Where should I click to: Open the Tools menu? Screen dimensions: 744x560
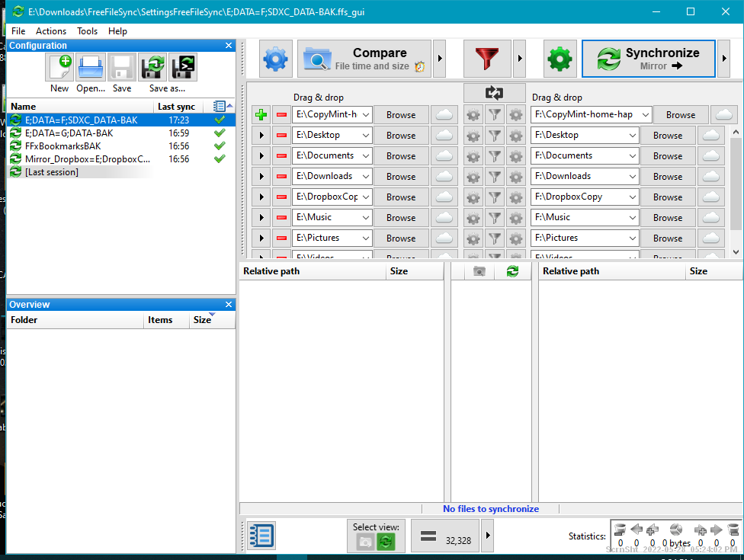point(88,31)
